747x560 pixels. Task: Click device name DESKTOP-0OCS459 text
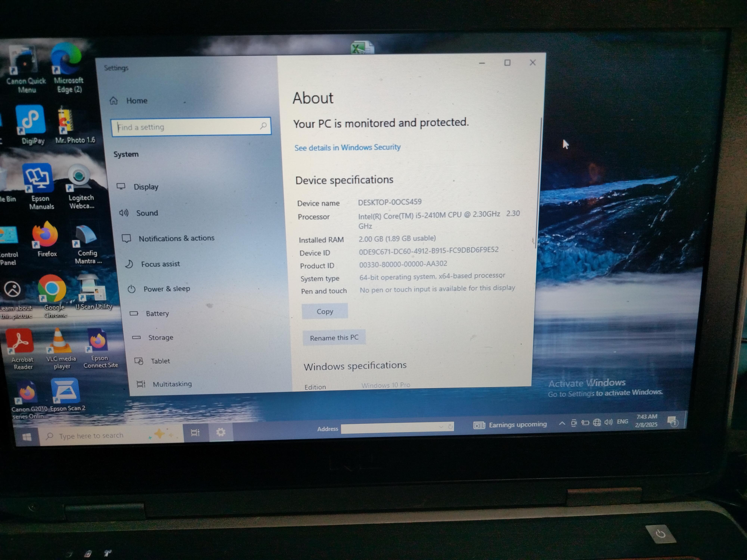pyautogui.click(x=390, y=202)
